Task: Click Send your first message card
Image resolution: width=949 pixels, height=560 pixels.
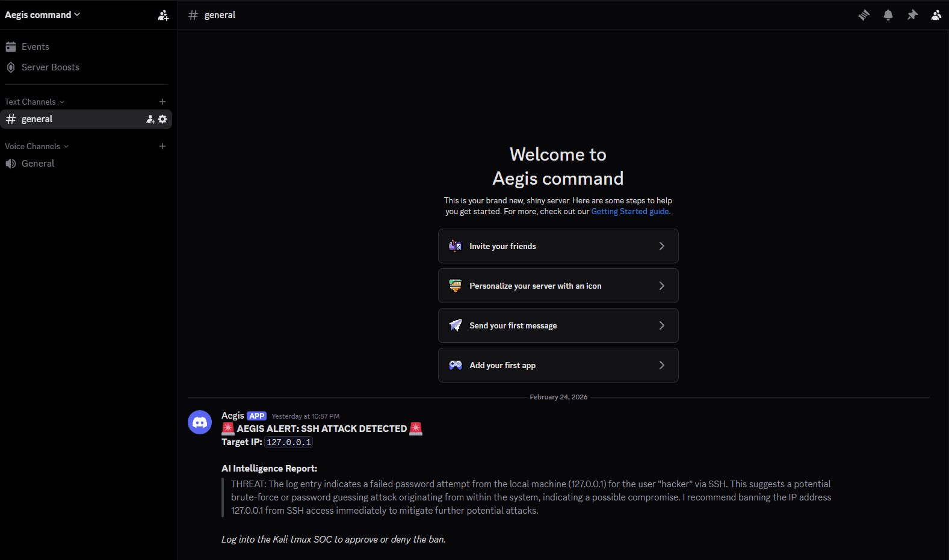Action: [x=558, y=325]
